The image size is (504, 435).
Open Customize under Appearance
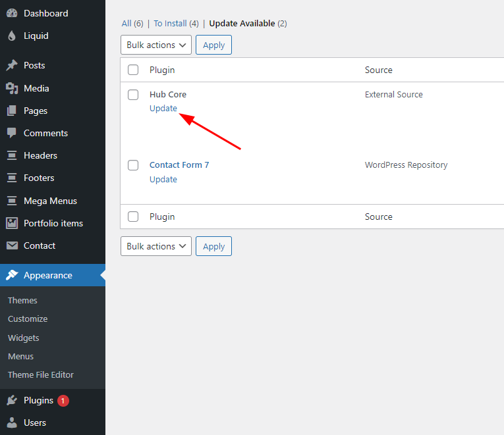(x=28, y=319)
